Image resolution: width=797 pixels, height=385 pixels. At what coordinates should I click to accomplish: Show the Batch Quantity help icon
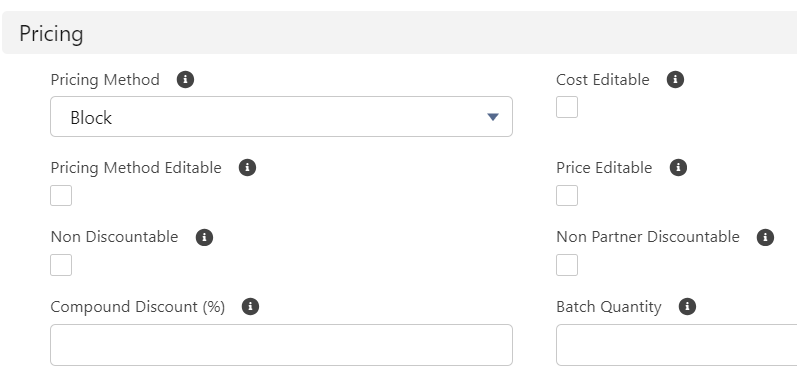[687, 307]
